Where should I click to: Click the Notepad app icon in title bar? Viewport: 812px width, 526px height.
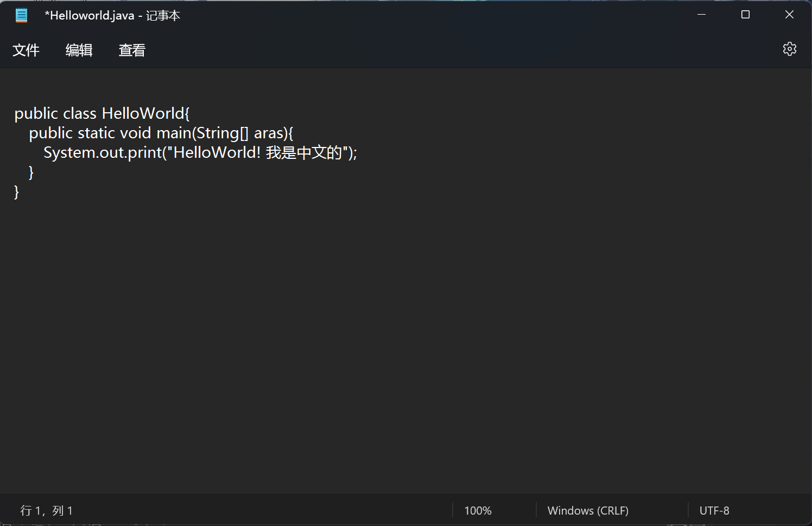(21, 15)
